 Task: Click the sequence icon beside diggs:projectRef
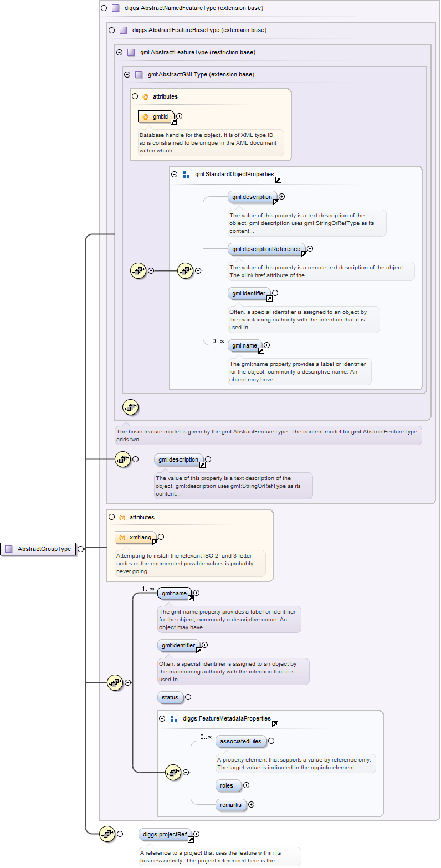[106, 834]
